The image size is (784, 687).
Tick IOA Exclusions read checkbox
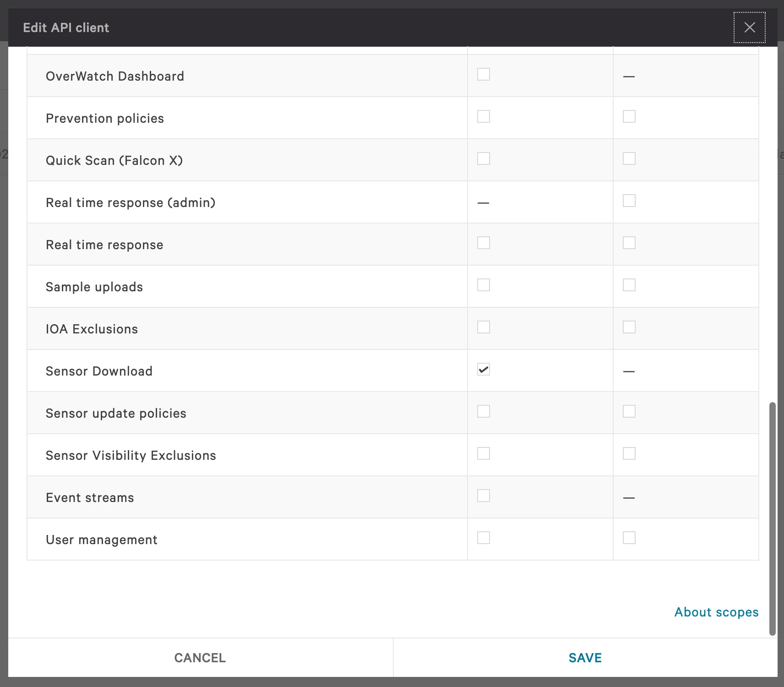[484, 327]
